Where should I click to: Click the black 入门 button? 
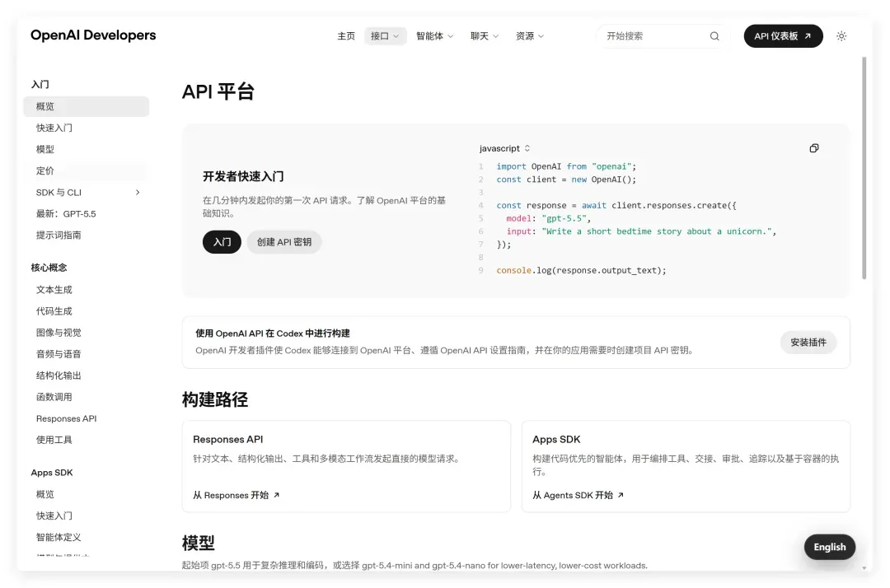[222, 242]
